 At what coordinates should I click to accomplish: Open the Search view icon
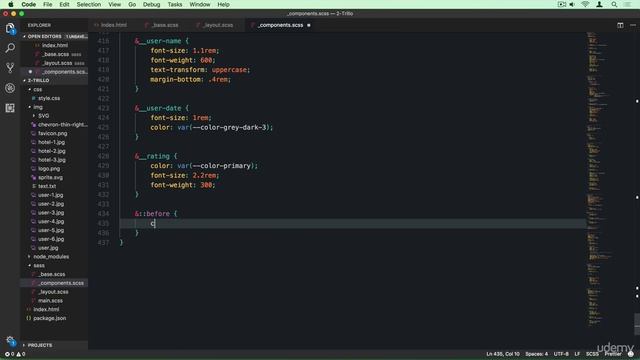click(x=10, y=48)
